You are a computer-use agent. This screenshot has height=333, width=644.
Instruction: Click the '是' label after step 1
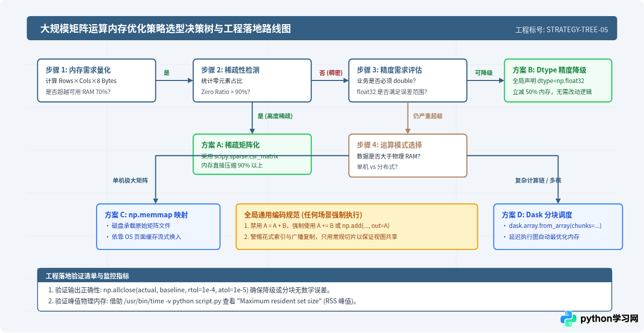(x=167, y=72)
